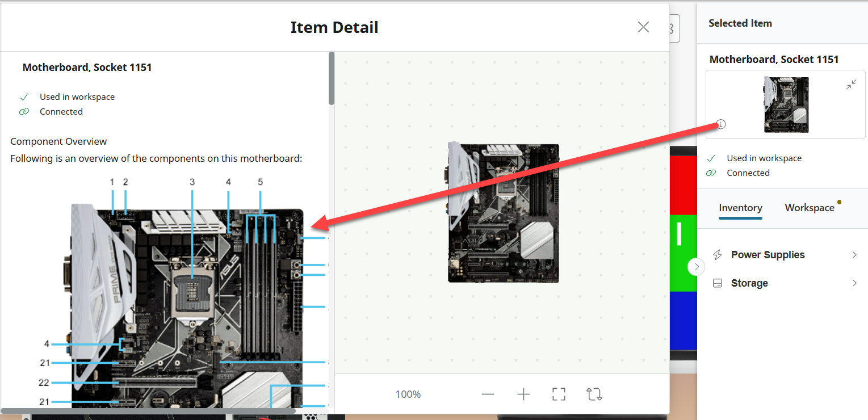The width and height of the screenshot is (868, 420).
Task: Click the motherboard image in the preview canvas
Action: pyautogui.click(x=504, y=213)
